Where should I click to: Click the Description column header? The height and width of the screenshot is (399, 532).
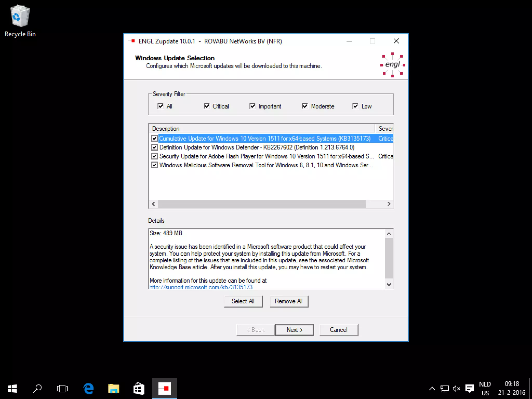(x=262, y=129)
